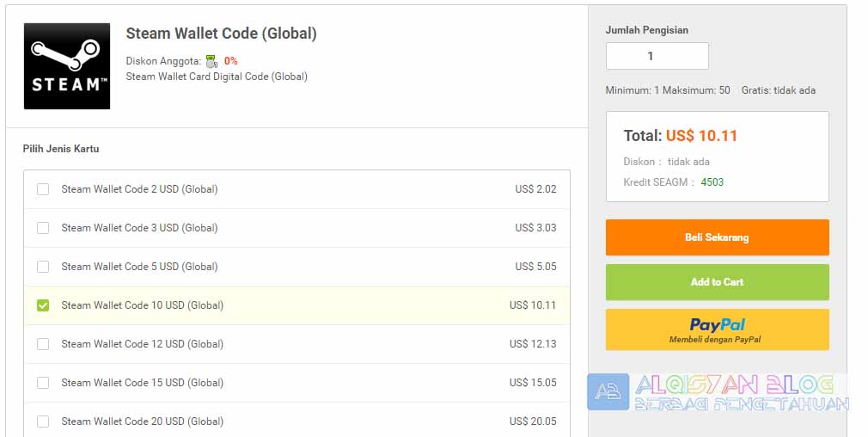Click the Add to Cart button

[717, 282]
